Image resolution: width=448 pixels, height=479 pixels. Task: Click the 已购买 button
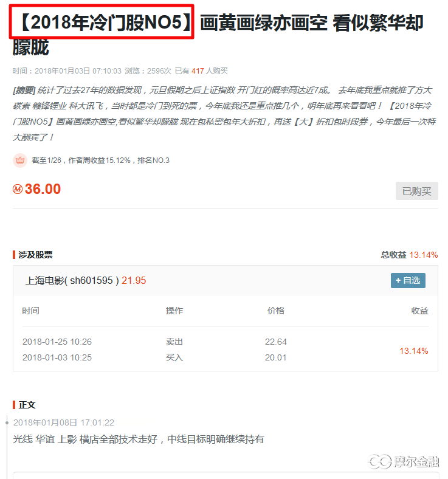click(x=416, y=191)
